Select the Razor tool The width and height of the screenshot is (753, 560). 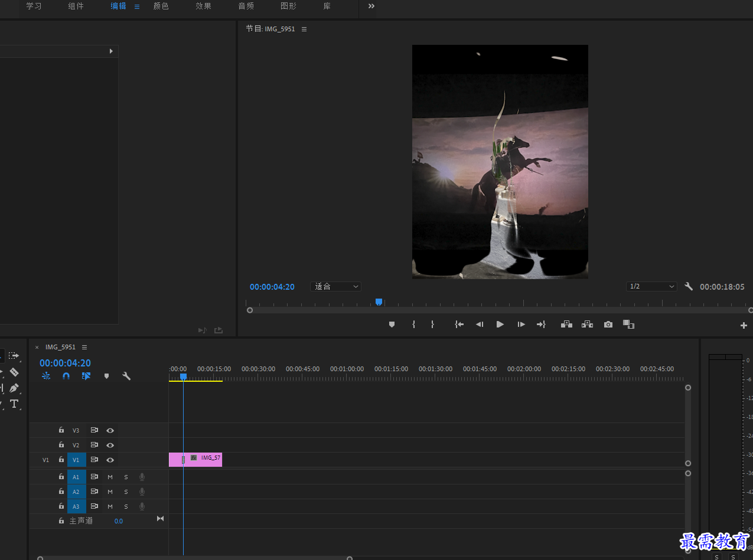point(14,372)
